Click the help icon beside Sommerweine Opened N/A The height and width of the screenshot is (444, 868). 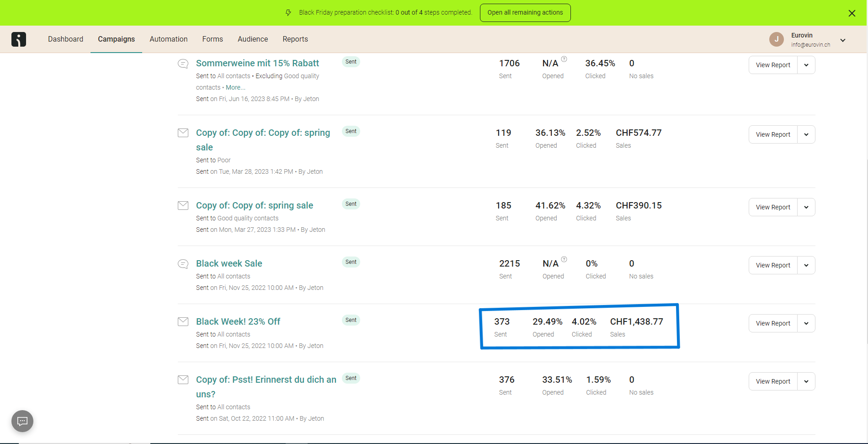tap(564, 59)
